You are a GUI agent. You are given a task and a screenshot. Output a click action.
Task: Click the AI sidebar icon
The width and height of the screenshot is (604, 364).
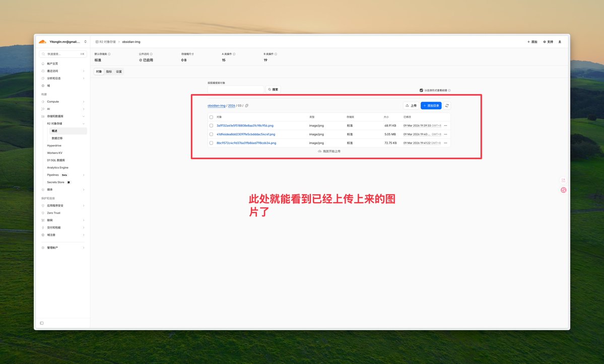pyautogui.click(x=43, y=109)
